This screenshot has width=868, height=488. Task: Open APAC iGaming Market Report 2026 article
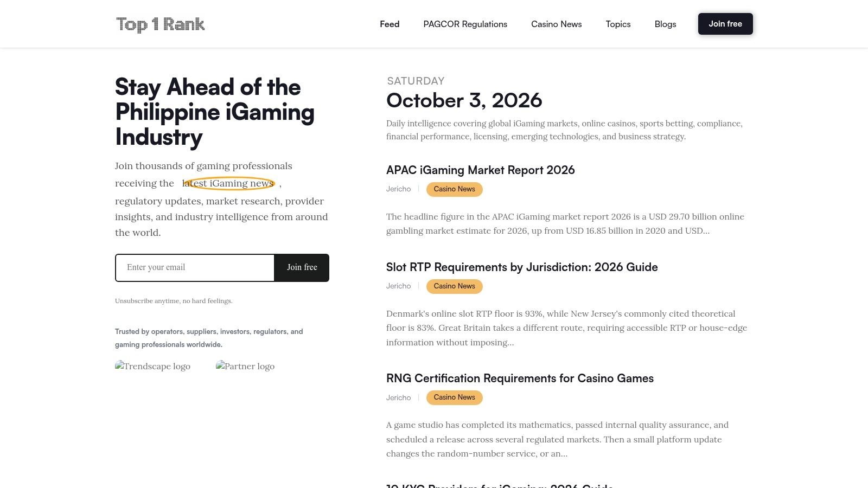[x=481, y=170]
